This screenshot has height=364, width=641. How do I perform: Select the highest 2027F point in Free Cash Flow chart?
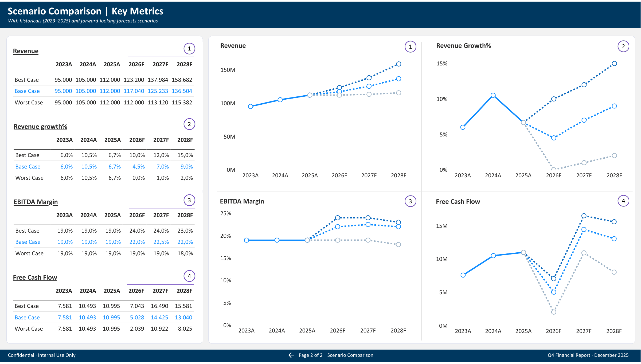[584, 216]
